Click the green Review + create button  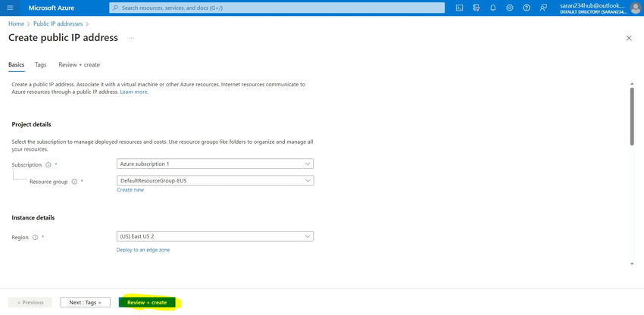[147, 302]
